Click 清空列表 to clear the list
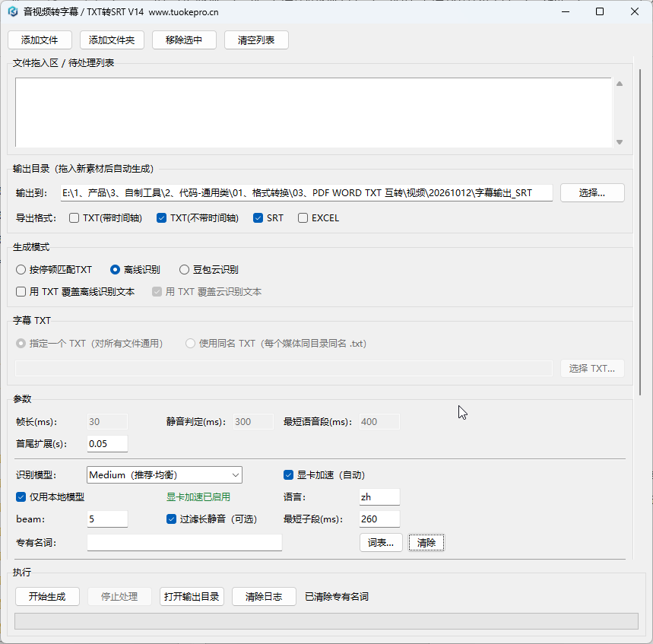 point(256,40)
